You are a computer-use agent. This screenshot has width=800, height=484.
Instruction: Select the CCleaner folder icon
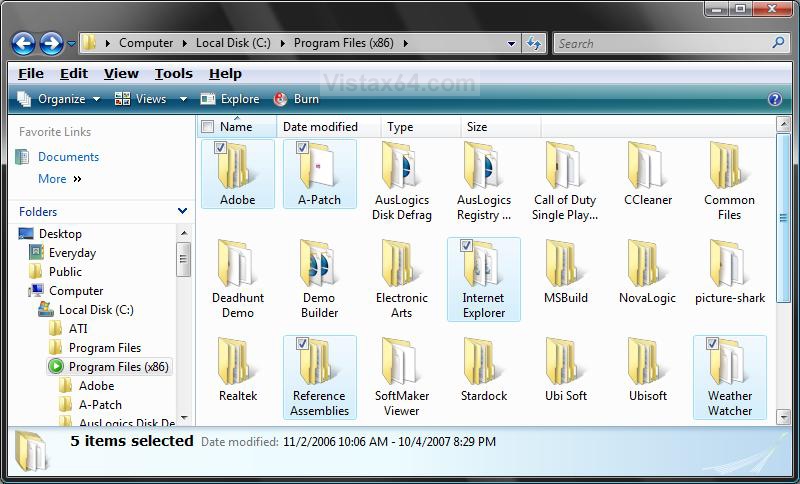[648, 165]
